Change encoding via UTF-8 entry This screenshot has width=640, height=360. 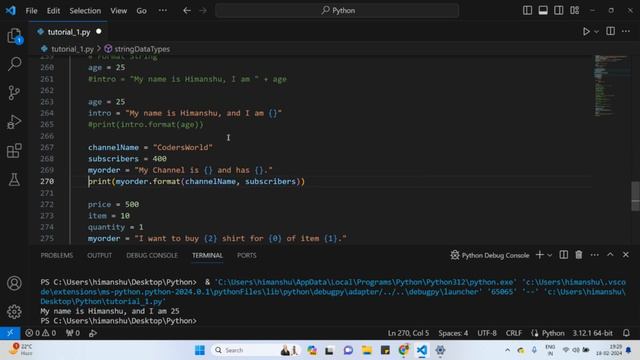487,333
